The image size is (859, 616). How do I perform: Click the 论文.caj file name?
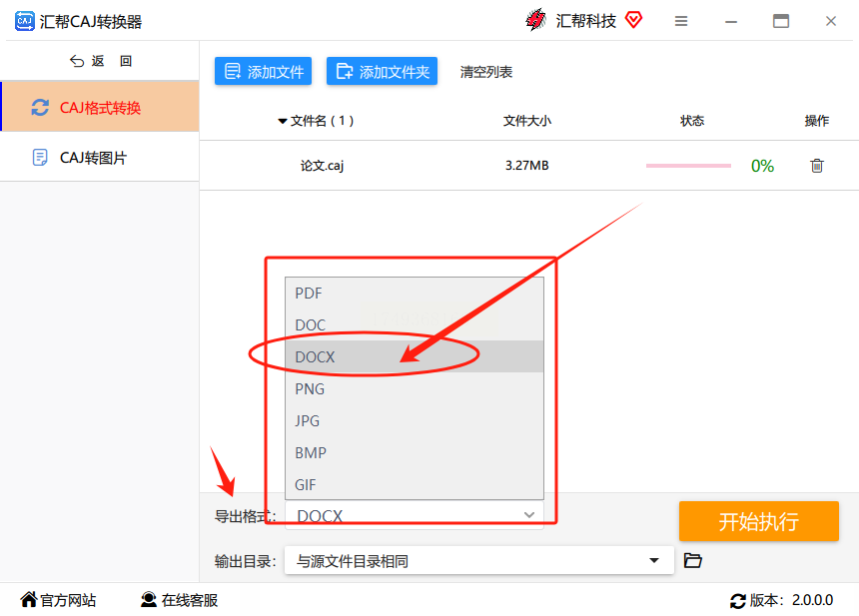click(x=322, y=166)
